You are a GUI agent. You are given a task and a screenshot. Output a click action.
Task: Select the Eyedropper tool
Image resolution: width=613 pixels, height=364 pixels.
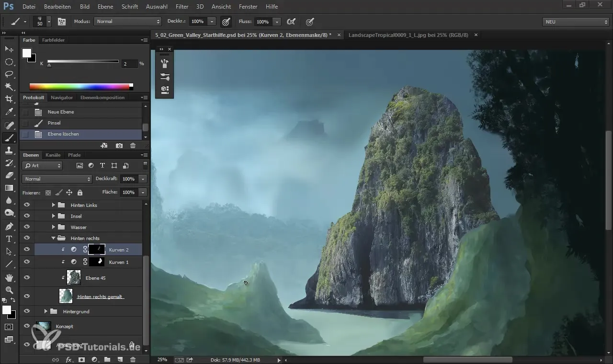click(x=9, y=112)
